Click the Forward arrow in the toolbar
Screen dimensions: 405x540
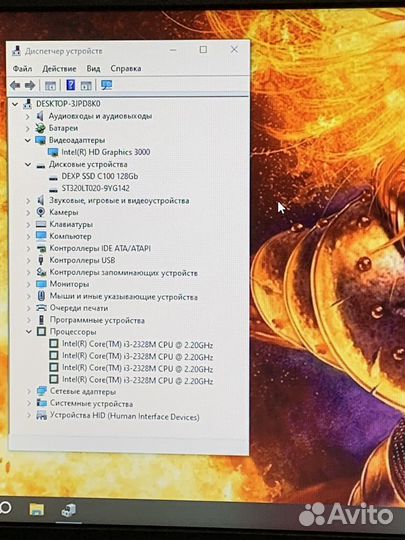(30, 85)
